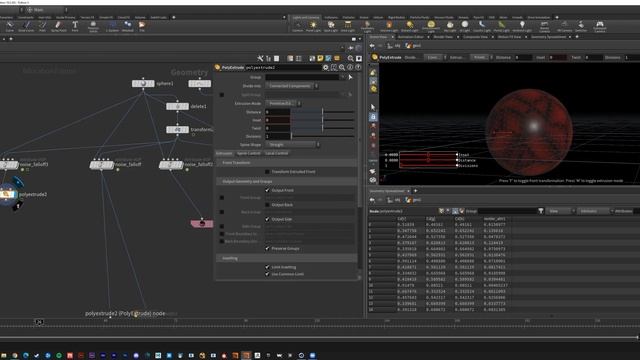The height and width of the screenshot is (360, 640).
Task: Select the File shelf tool
Action: 142,27
